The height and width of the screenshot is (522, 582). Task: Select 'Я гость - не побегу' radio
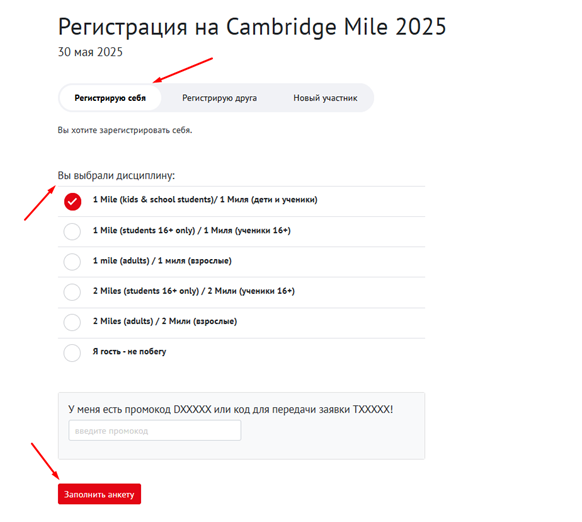[x=72, y=353]
